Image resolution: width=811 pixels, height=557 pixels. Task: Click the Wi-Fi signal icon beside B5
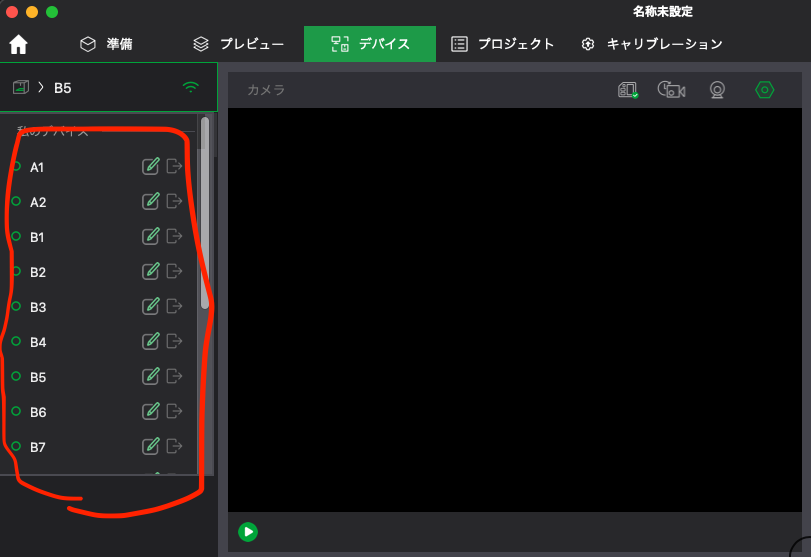(x=190, y=87)
